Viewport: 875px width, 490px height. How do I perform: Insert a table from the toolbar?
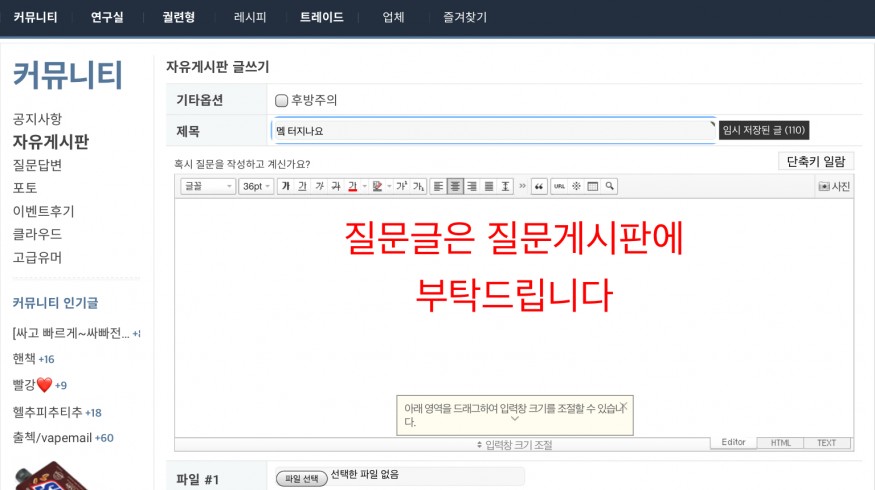point(592,186)
